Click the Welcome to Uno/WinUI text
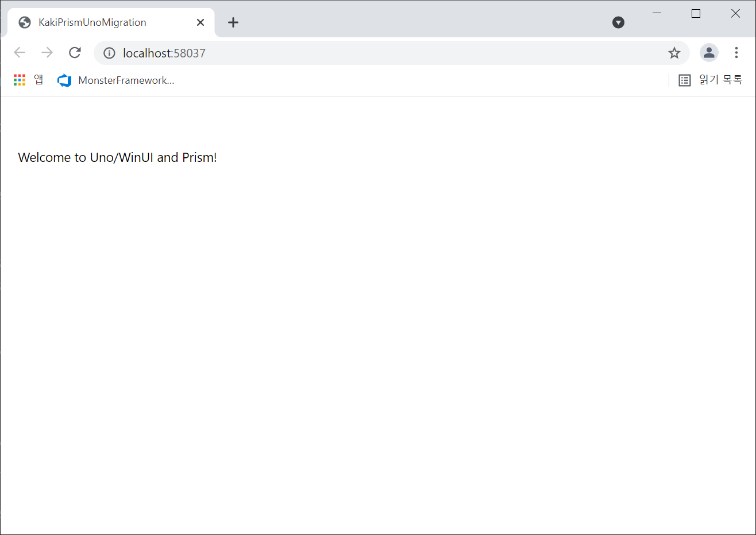Screen dimensions: 756x535 (117, 157)
